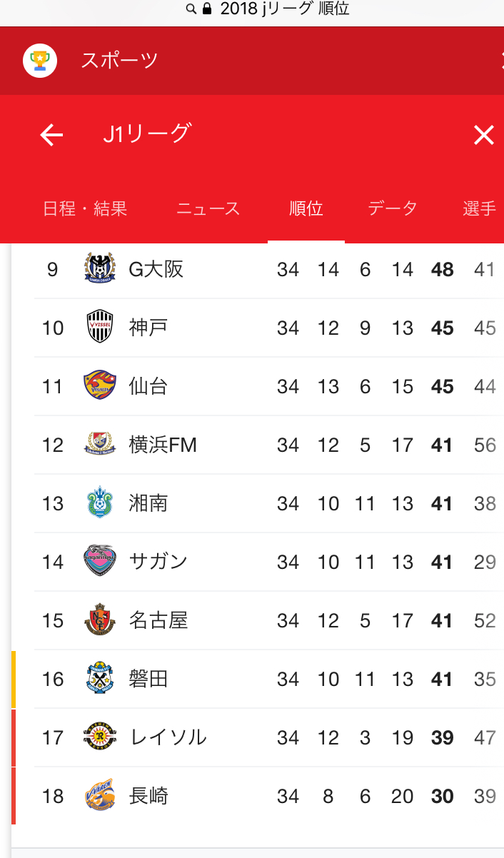This screenshot has height=858, width=504.
Task: Open the 長崎 team name link
Action: click(148, 796)
